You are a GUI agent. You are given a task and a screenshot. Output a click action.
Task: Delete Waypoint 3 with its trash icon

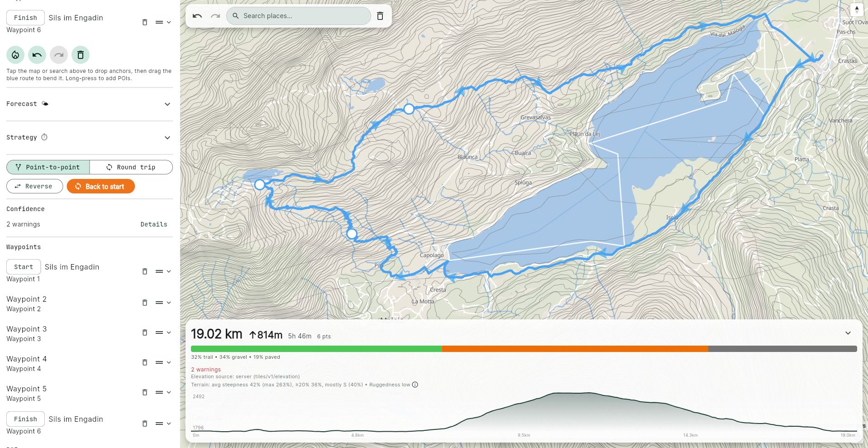[x=144, y=332]
